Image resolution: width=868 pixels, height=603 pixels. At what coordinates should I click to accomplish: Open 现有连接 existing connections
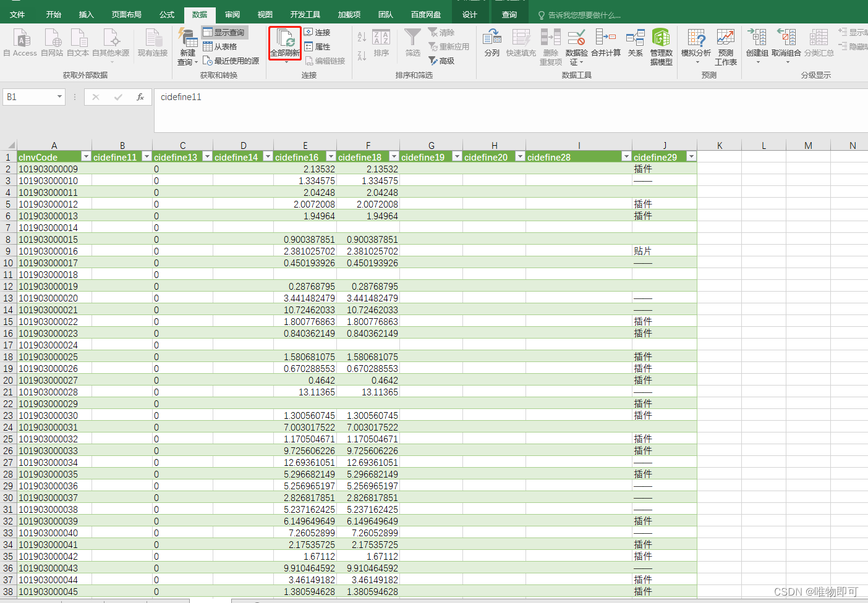[x=153, y=43]
